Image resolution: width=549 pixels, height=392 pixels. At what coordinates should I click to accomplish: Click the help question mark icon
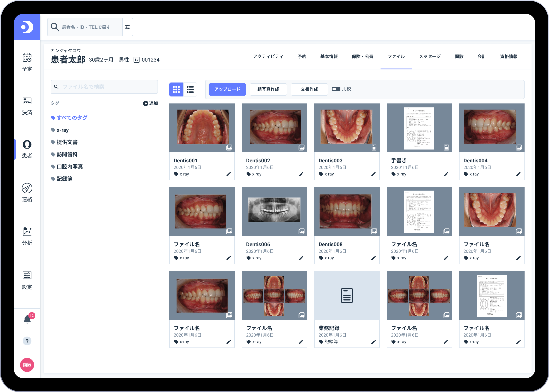coord(27,341)
